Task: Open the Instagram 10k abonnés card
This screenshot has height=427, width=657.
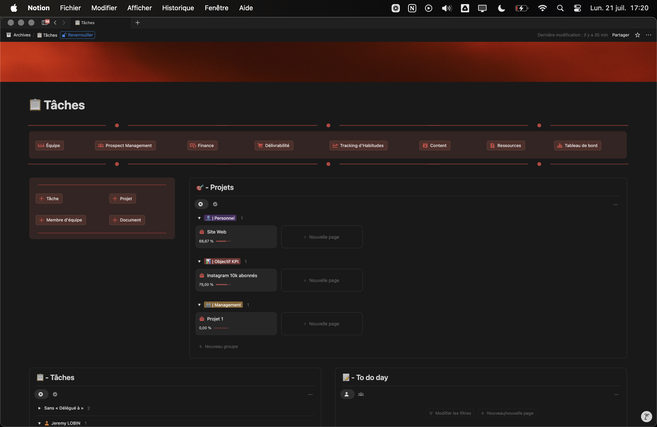Action: 236,280
